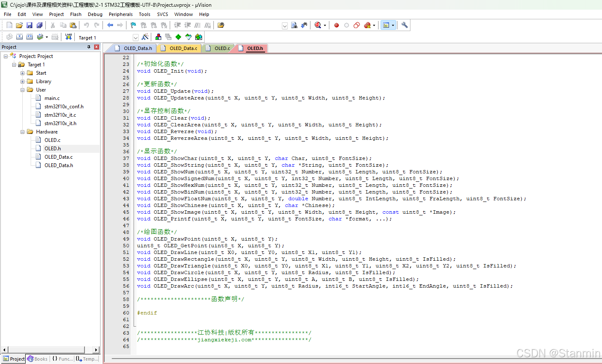Comment the selection with the comment icon
The width and height of the screenshot is (602, 364).
click(x=198, y=25)
